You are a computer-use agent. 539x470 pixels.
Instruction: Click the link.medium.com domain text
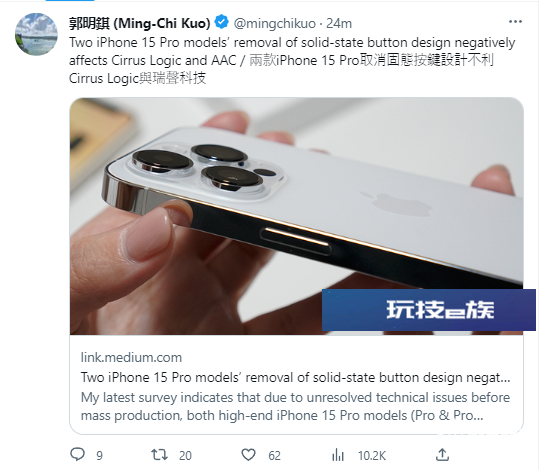click(131, 357)
